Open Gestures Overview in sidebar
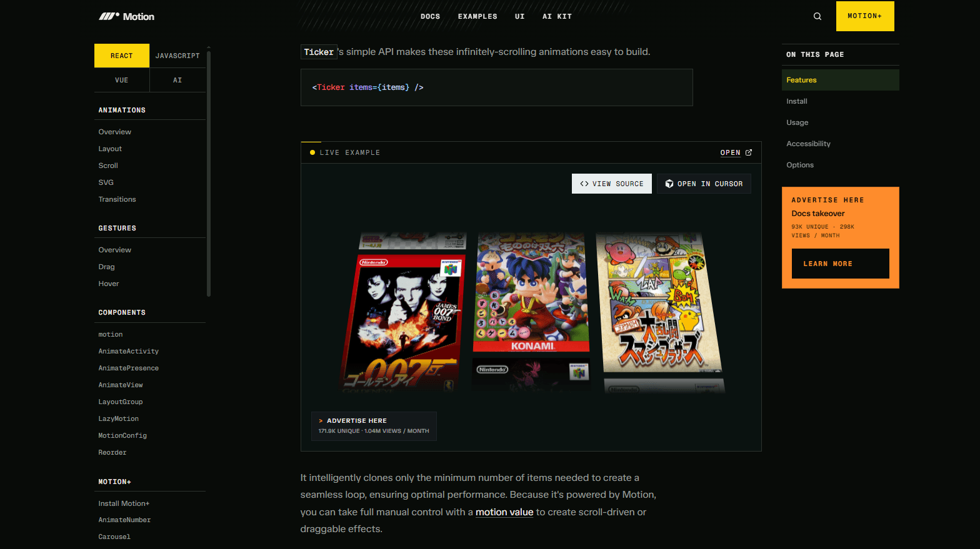This screenshot has height=549, width=980. click(115, 250)
